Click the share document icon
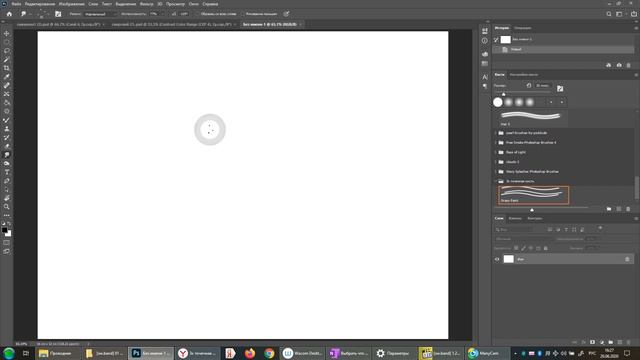This screenshot has width=640, height=360. tap(633, 14)
